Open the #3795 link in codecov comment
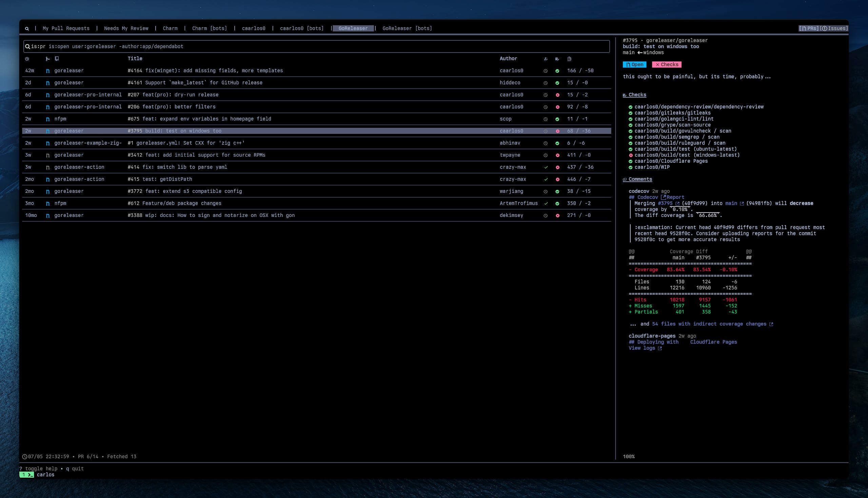 669,203
